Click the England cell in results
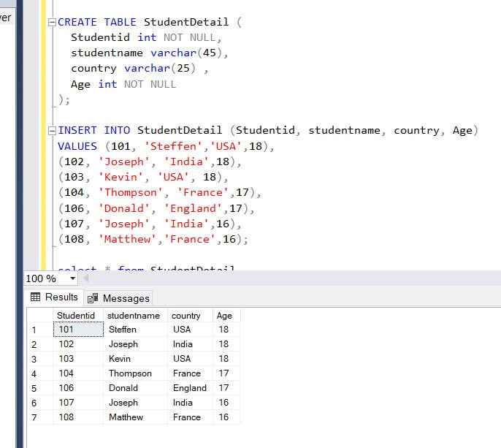The width and height of the screenshot is (501, 448). click(190, 388)
